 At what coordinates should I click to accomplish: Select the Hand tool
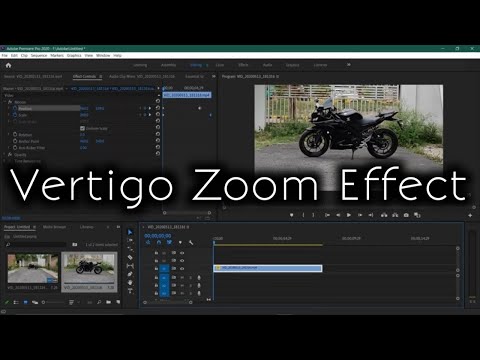pyautogui.click(x=130, y=282)
